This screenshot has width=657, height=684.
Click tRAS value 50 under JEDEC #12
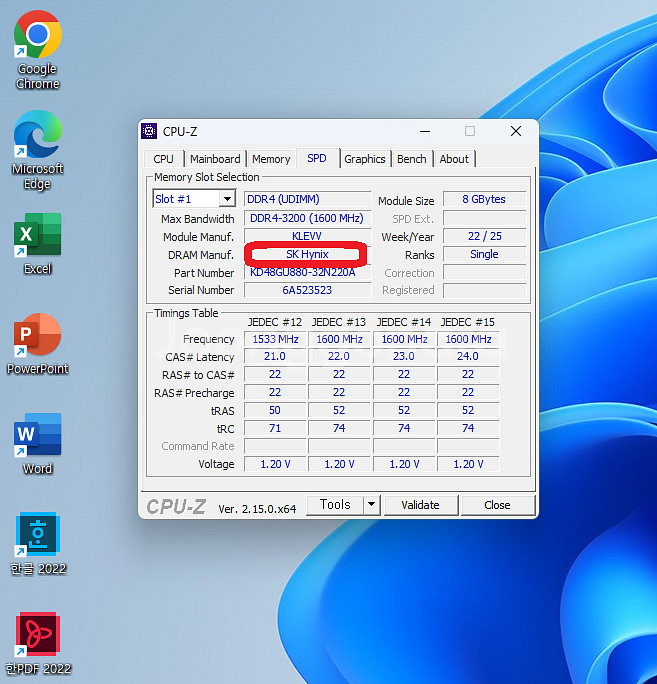(275, 410)
